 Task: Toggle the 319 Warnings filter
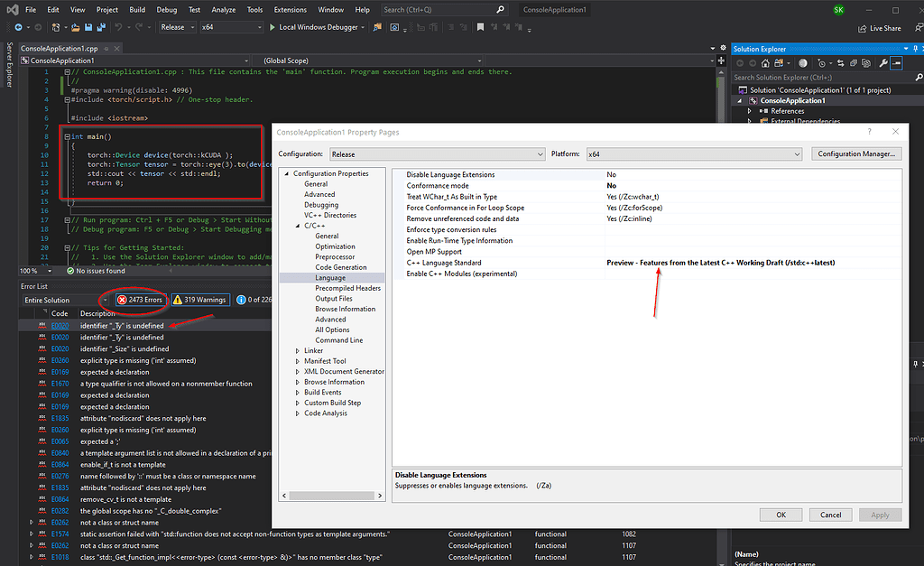coord(200,300)
